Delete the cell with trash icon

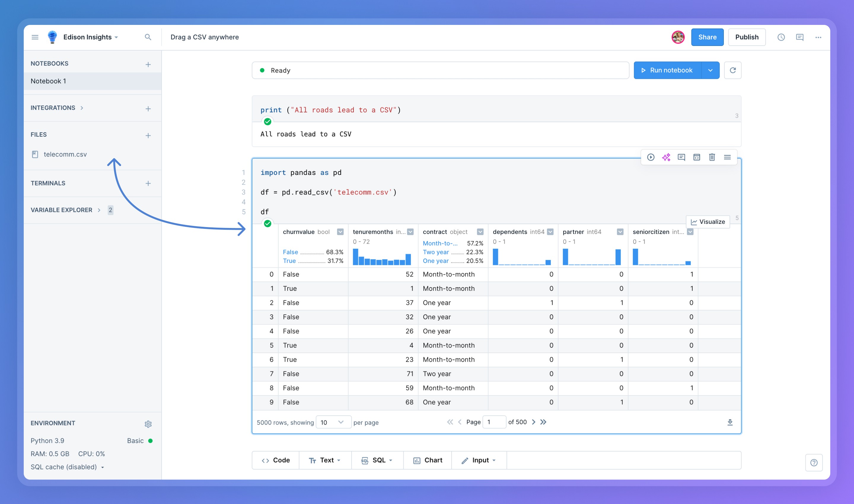[x=712, y=157]
